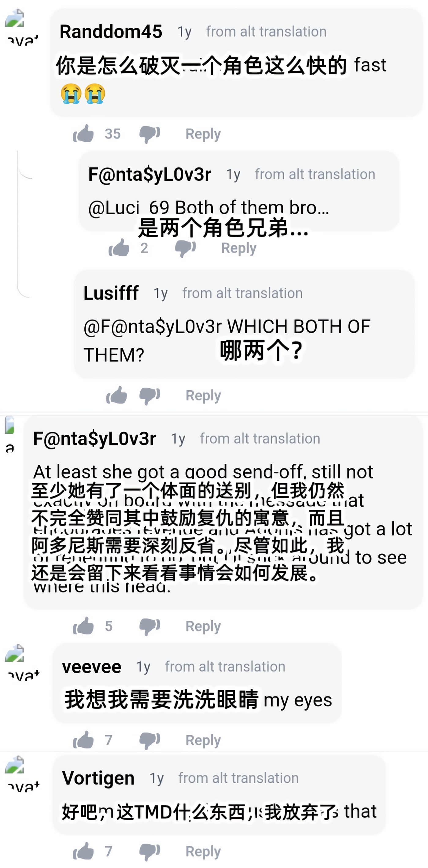Open veevee's username link
The image size is (428, 868).
click(91, 667)
